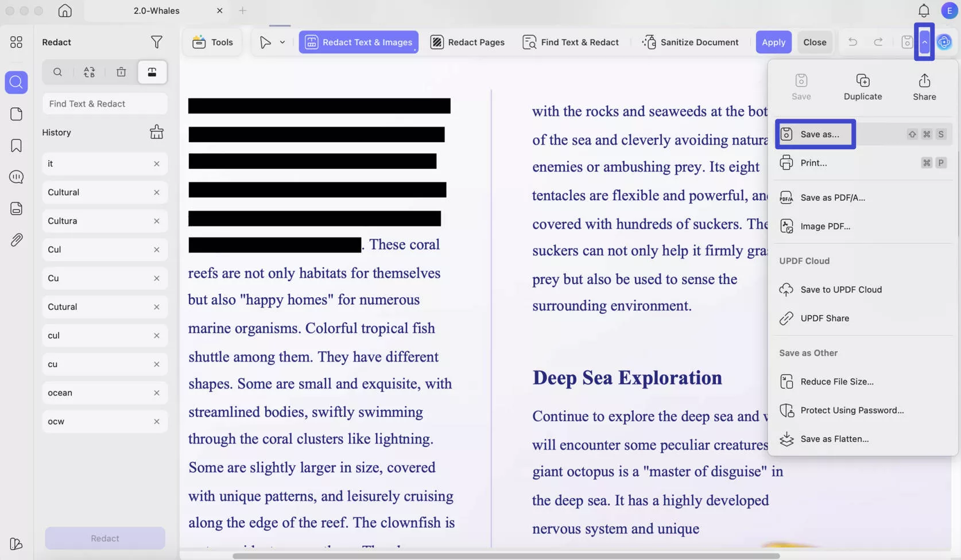Screen dimensions: 961x560
Task: Switch to the 2.0-Whales tab
Action: click(155, 10)
